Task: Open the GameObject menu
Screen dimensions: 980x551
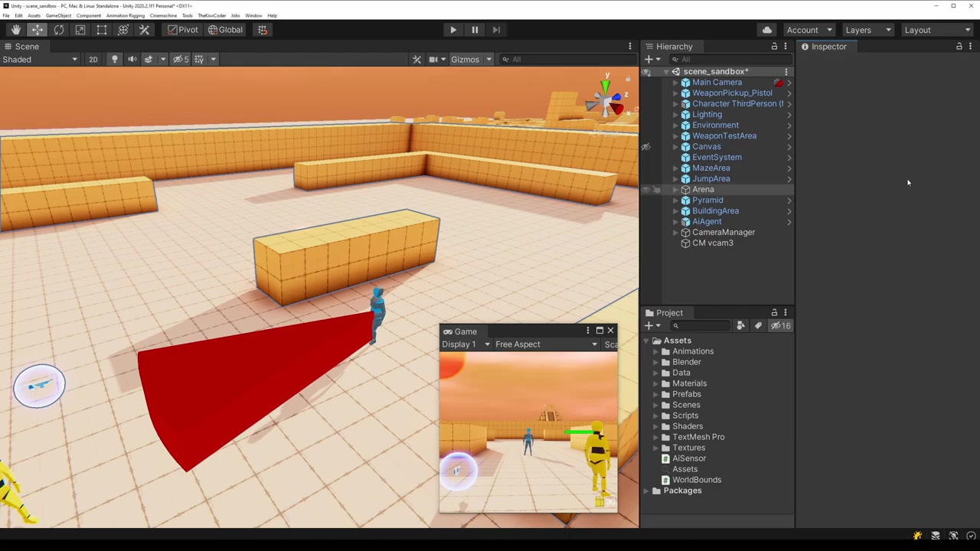Action: 58,15
